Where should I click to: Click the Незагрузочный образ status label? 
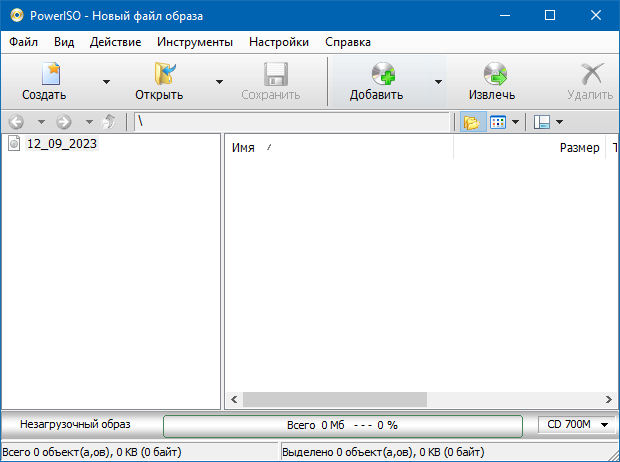click(x=75, y=425)
